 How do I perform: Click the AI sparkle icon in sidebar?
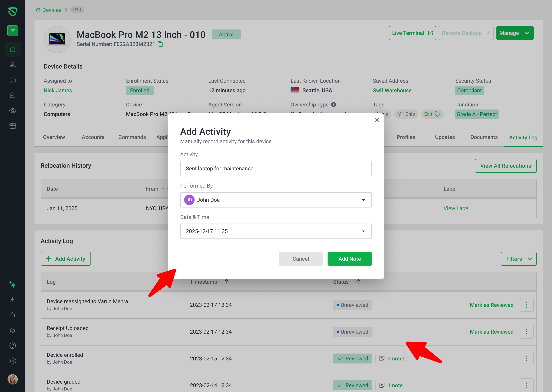click(x=13, y=285)
